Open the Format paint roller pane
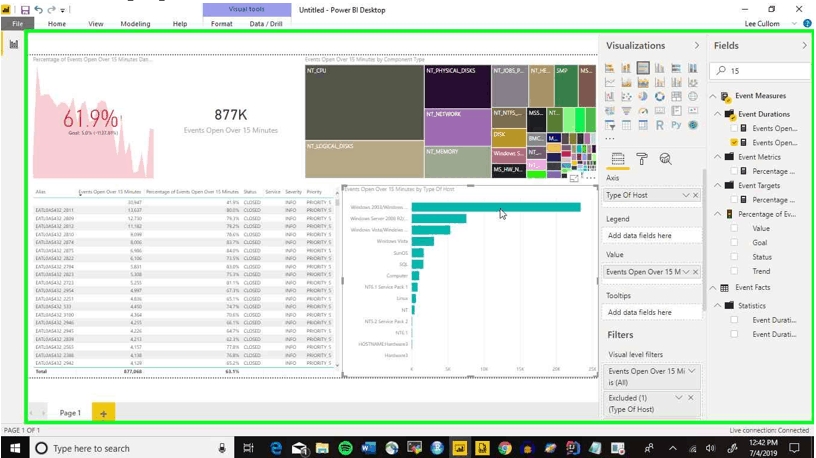The width and height of the screenshot is (816, 458). pyautogui.click(x=642, y=159)
